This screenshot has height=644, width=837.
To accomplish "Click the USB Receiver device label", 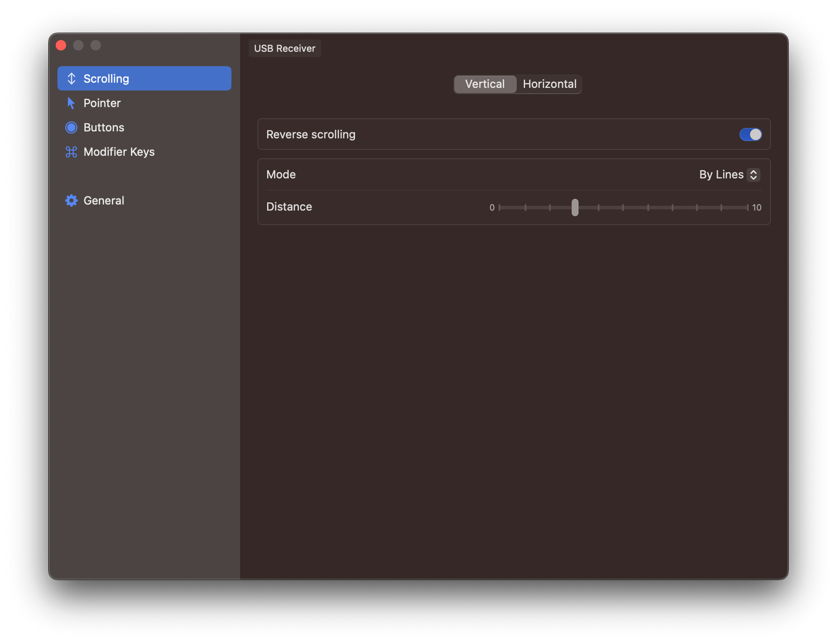I will tap(285, 48).
